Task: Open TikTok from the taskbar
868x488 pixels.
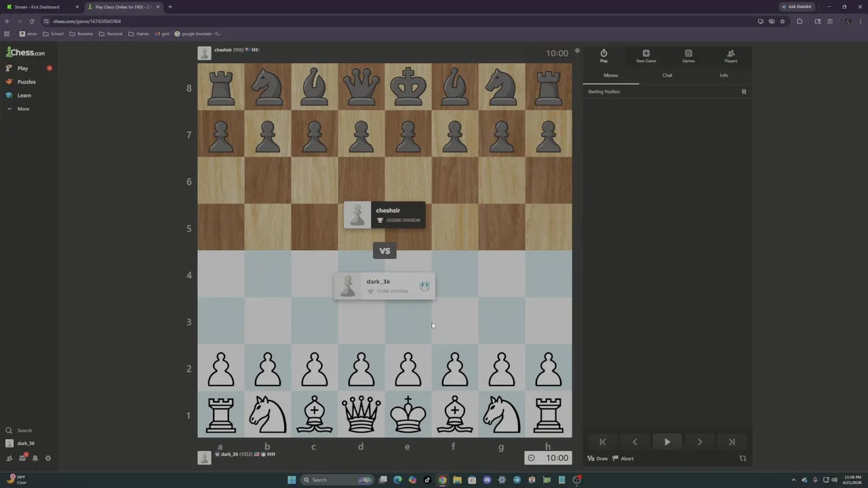Action: 427,480
